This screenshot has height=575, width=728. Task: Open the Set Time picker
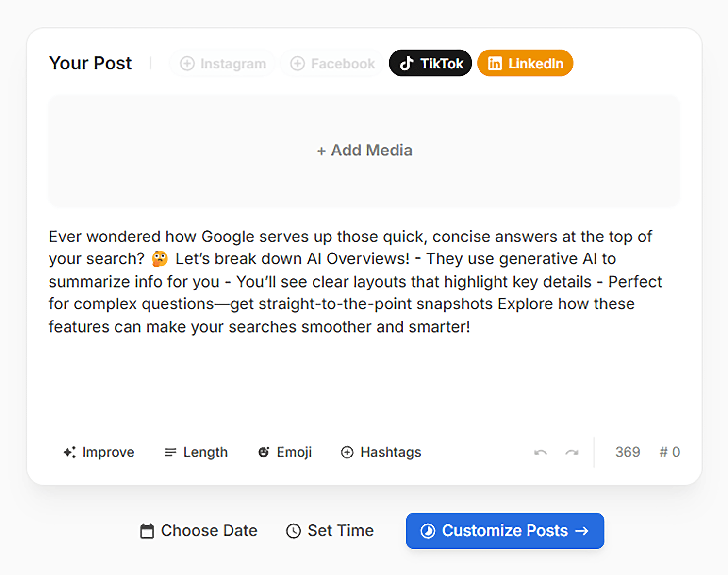(330, 531)
